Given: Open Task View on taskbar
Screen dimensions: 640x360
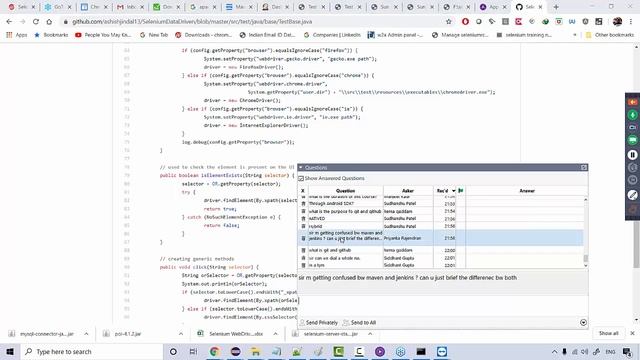Looking at the screenshot, I should [193, 351].
